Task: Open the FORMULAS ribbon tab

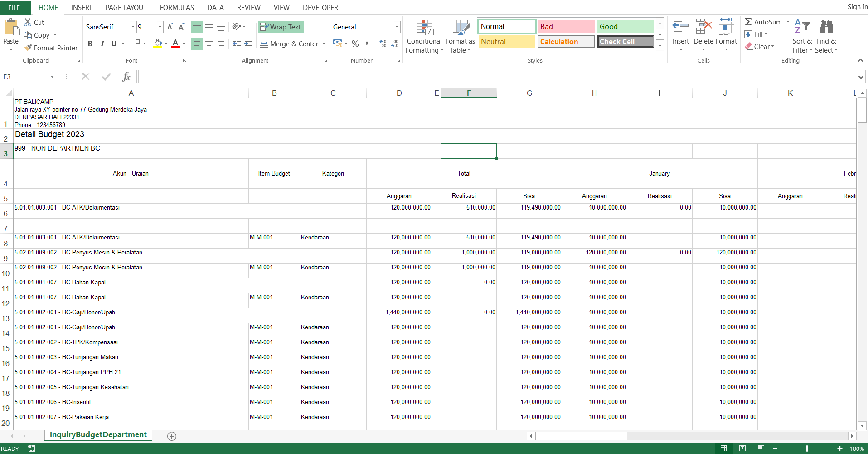Action: 177,7
